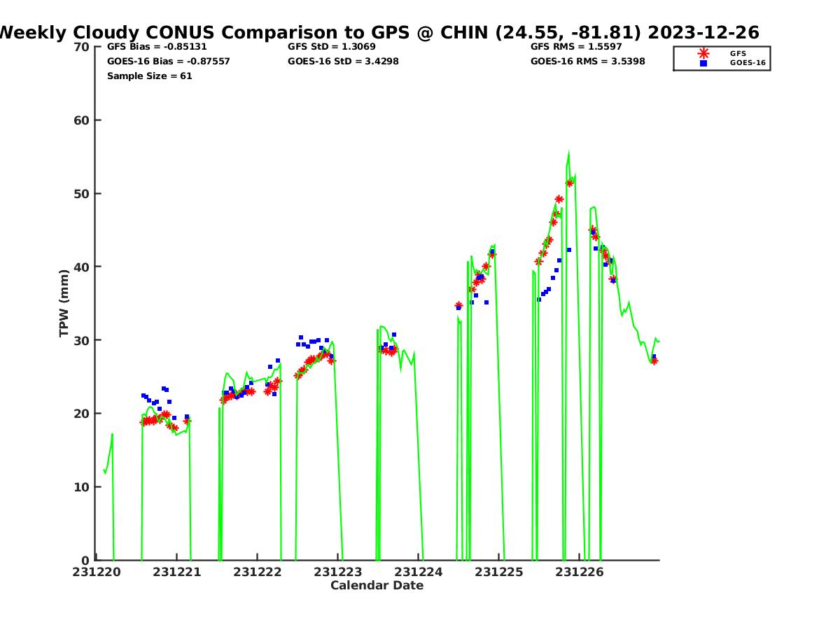The height and width of the screenshot is (630, 840).
Task: Click the red GFS star marker in legend
Action: (703, 53)
